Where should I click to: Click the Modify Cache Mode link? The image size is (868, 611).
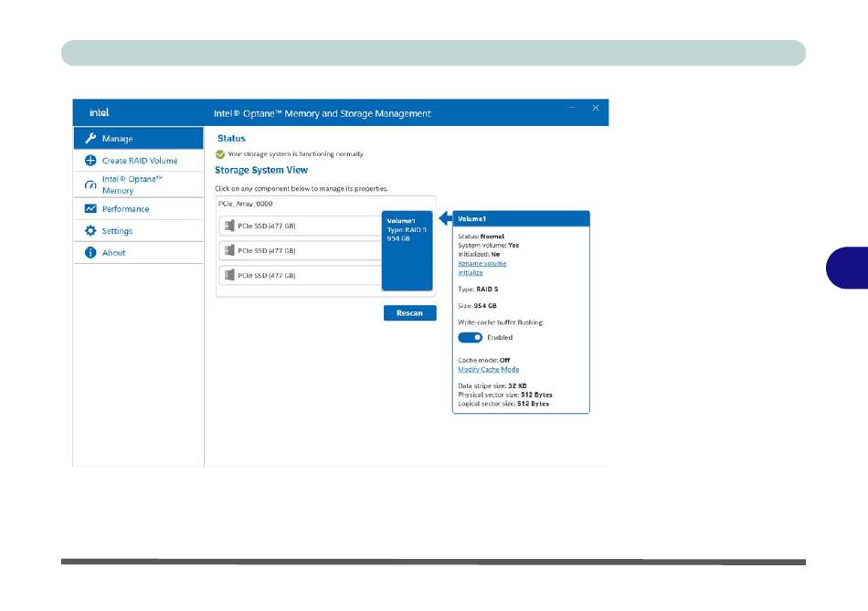coord(488,369)
